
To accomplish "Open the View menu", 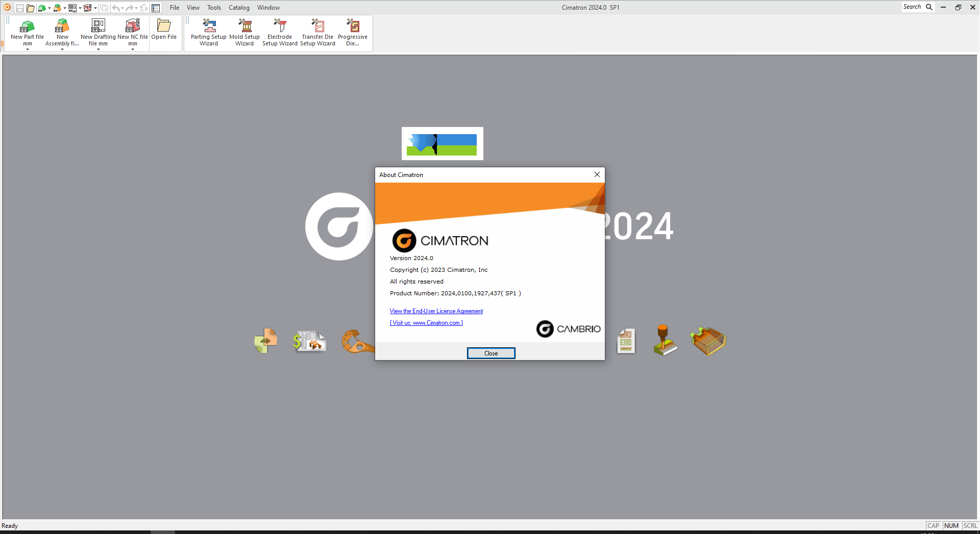I will 193,8.
